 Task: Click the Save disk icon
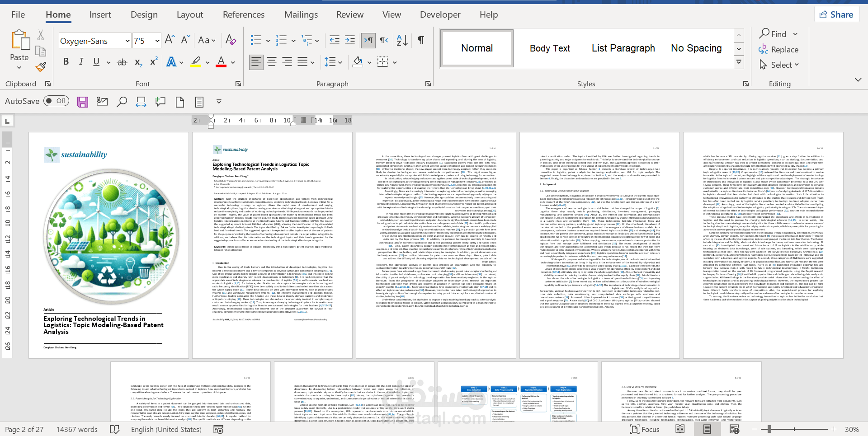(x=83, y=102)
